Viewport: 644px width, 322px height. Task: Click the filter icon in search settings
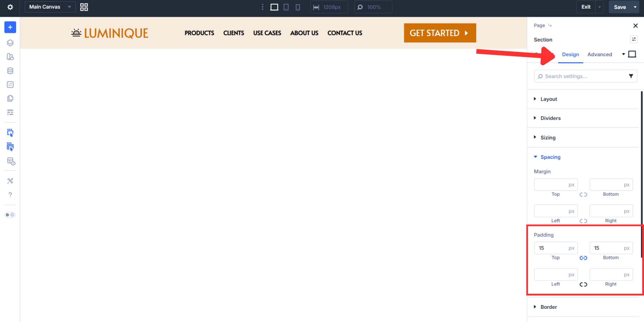631,76
